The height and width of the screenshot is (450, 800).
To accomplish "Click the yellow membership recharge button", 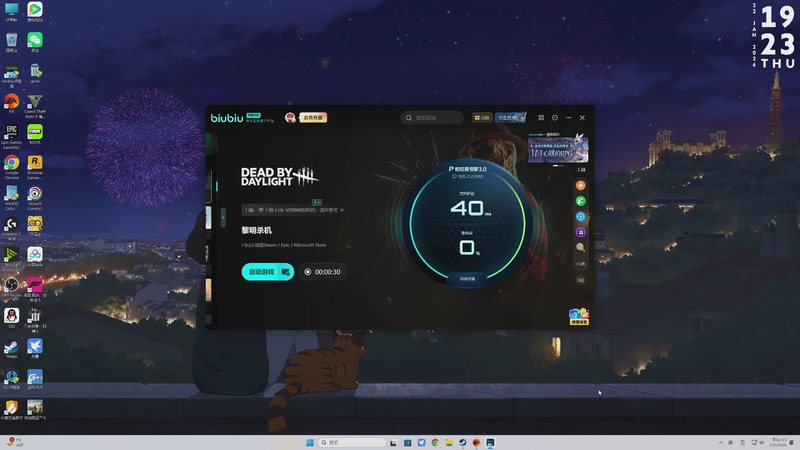I will click(x=313, y=117).
